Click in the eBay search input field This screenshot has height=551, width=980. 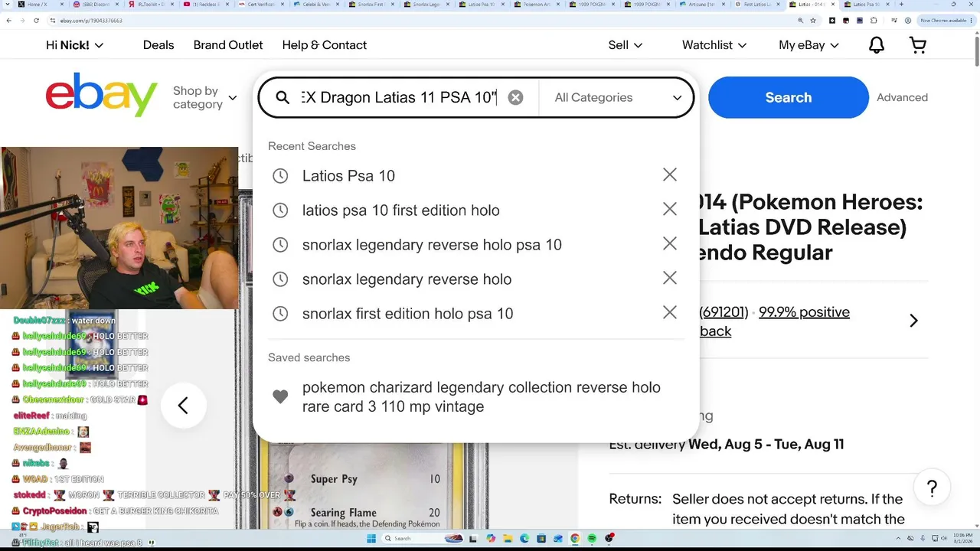tap(399, 97)
